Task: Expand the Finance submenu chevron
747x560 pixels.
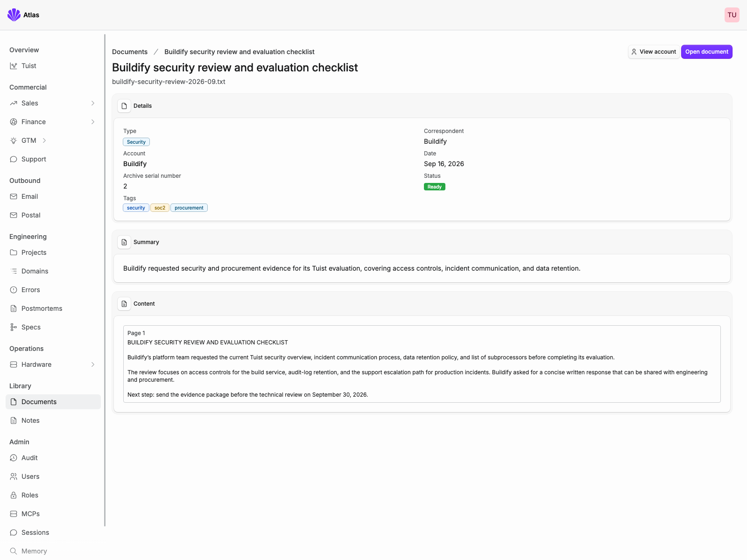Action: tap(93, 122)
